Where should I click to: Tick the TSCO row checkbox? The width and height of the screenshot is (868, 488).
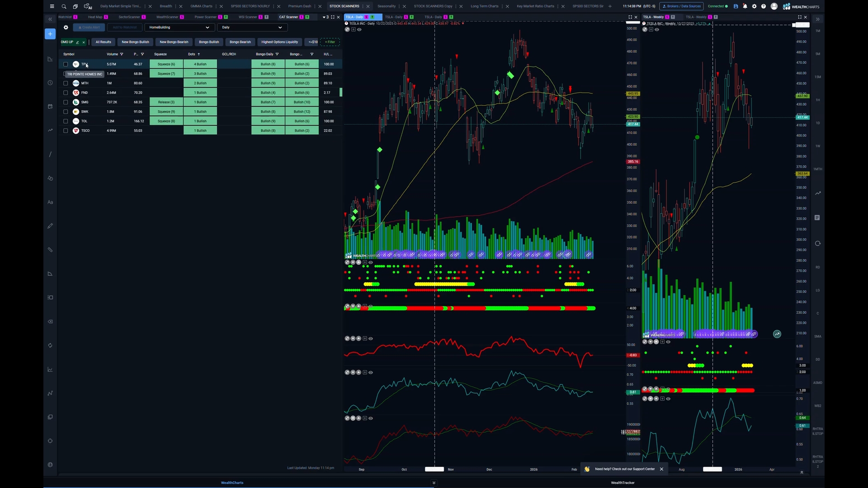click(x=66, y=131)
